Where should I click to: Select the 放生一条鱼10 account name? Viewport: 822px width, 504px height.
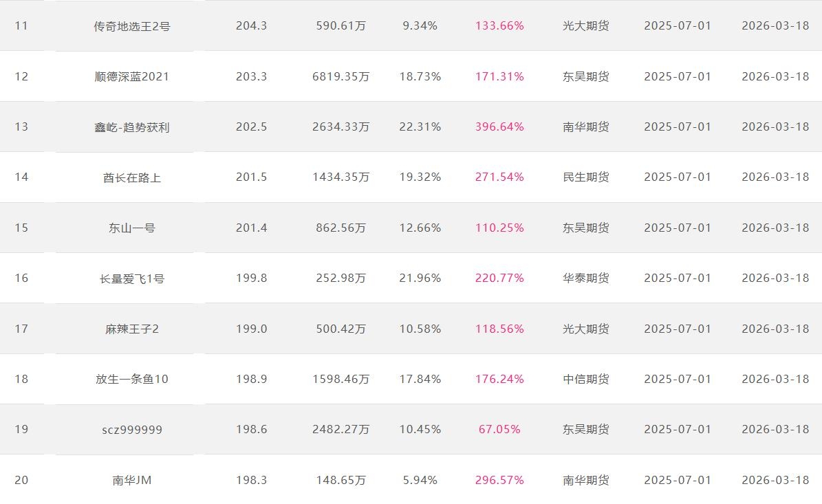pos(132,379)
